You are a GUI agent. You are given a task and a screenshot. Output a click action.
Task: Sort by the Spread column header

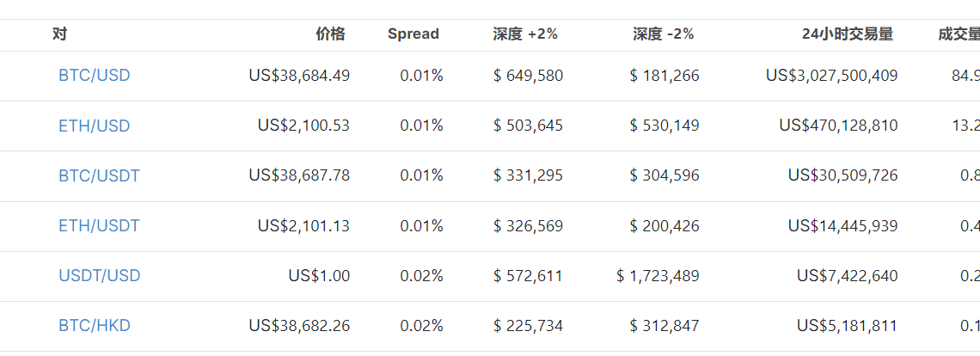pos(413,34)
